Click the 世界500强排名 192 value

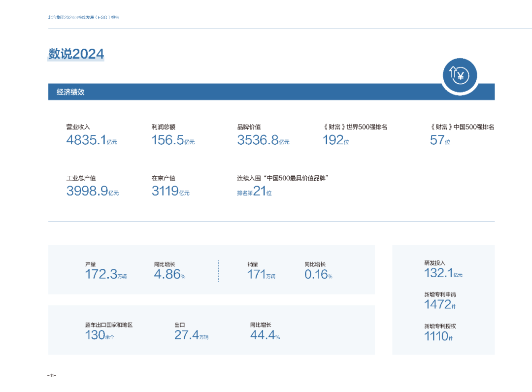(x=335, y=140)
